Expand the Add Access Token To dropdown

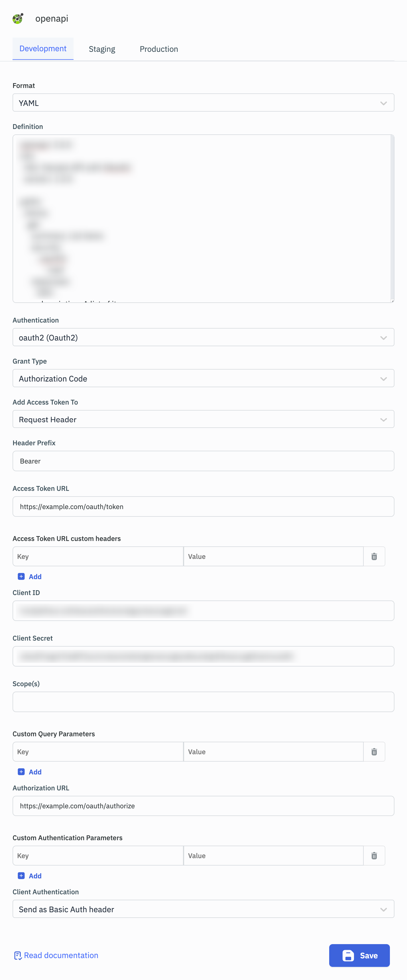[203, 419]
